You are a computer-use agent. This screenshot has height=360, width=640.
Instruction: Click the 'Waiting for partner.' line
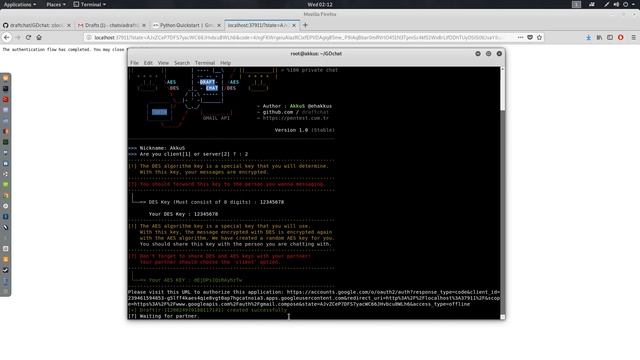tap(164, 316)
